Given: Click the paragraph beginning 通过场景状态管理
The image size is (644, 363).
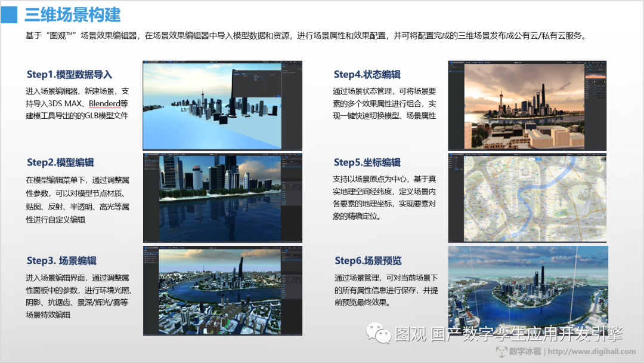Looking at the screenshot, I should tap(385, 104).
